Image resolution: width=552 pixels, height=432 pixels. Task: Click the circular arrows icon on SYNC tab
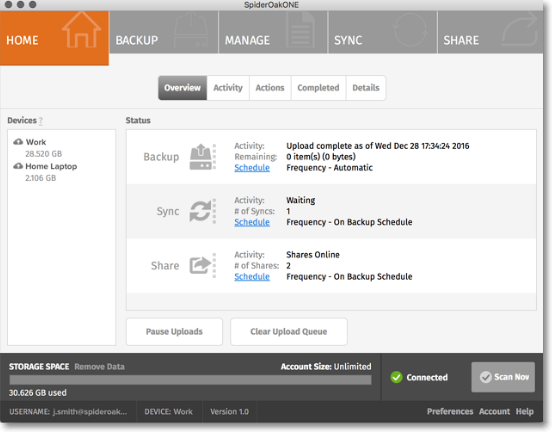tap(410, 30)
